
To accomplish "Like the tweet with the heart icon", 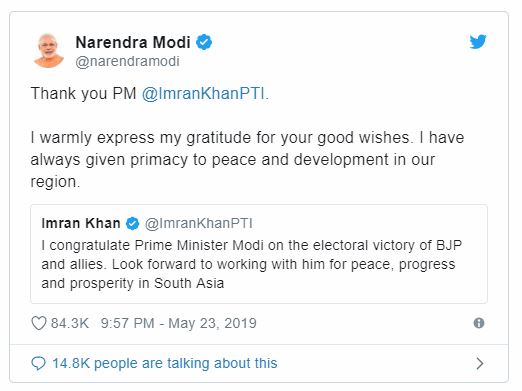I will click(x=39, y=323).
